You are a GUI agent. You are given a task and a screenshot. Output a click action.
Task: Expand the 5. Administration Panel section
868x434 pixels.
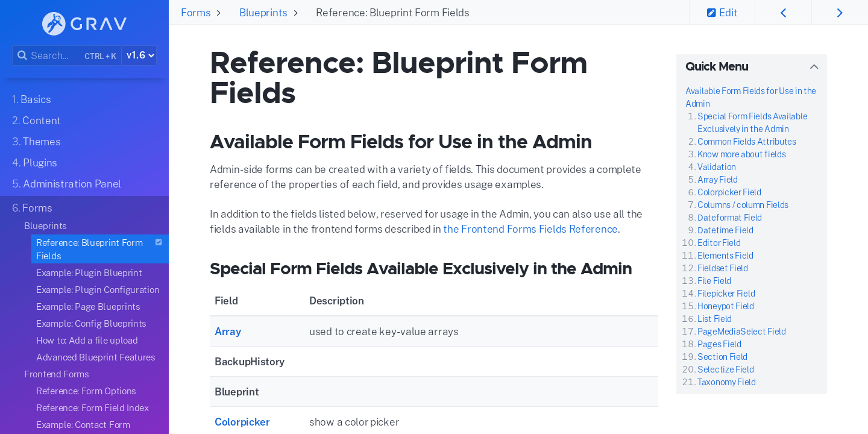click(66, 184)
